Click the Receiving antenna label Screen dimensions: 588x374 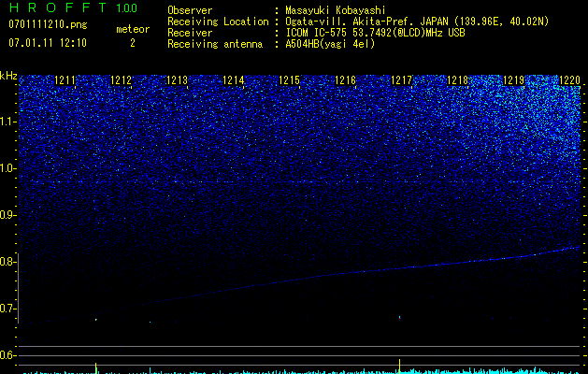215,44
